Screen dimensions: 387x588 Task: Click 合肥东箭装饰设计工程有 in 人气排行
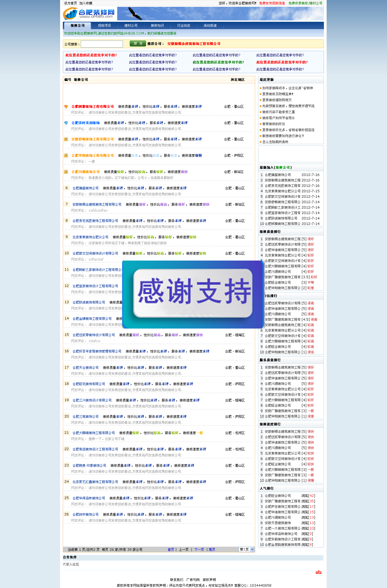click(x=283, y=539)
